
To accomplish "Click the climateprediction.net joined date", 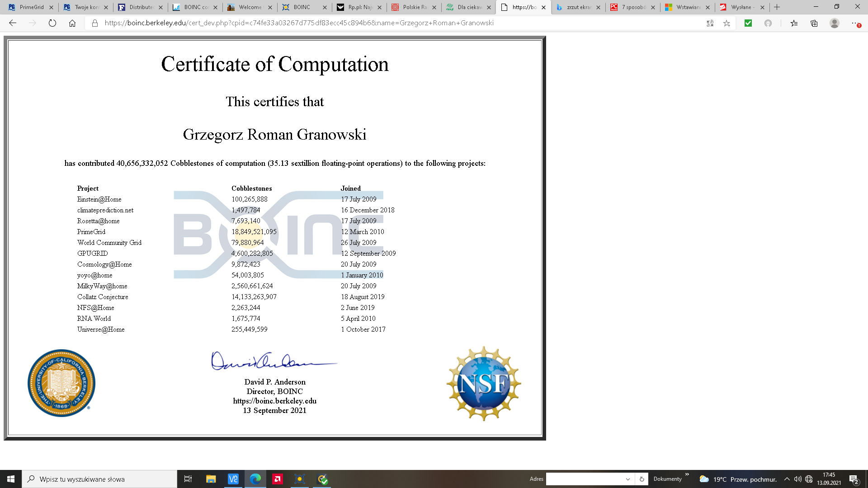I will pos(368,210).
